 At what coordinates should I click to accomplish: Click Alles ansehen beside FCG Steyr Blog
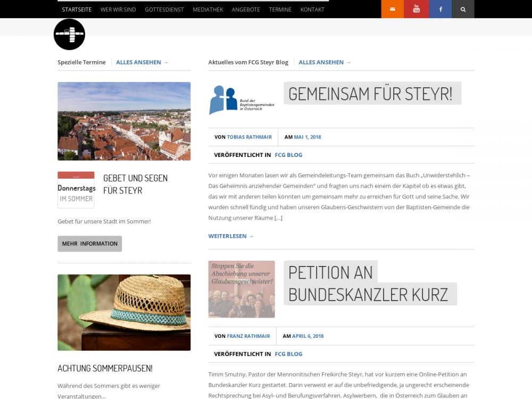[x=325, y=62]
